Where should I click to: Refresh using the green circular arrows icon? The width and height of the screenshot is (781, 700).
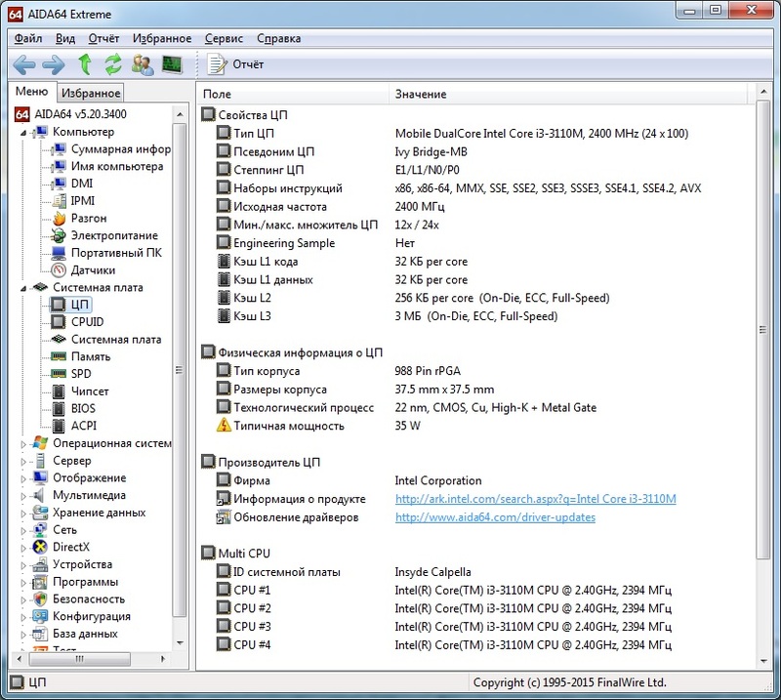(113, 64)
